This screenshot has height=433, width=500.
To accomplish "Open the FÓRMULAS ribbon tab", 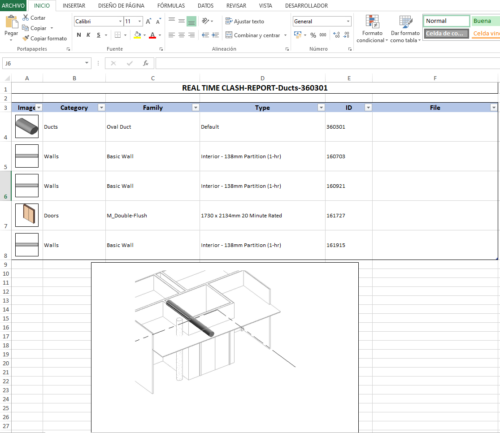I will click(171, 6).
